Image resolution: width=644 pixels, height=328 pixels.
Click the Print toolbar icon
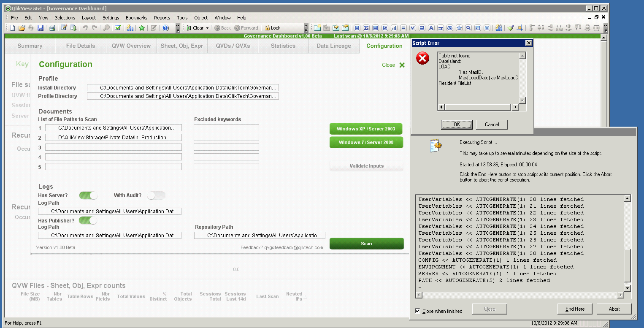52,28
